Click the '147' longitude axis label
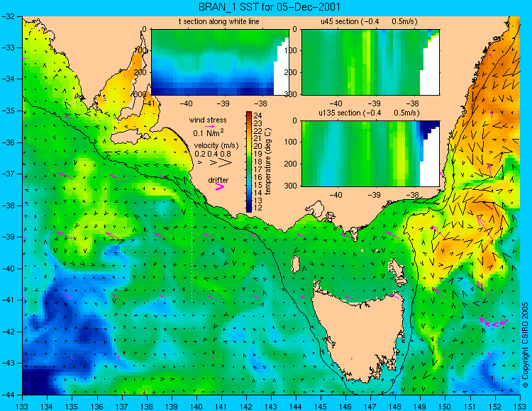Image resolution: width=532 pixels, height=411 pixels. (x=370, y=406)
